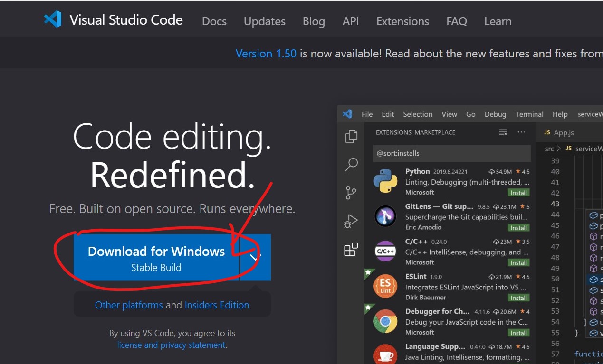Viewport: 603px width, 364px height.
Task: Open the Other platforms link
Action: [129, 305]
